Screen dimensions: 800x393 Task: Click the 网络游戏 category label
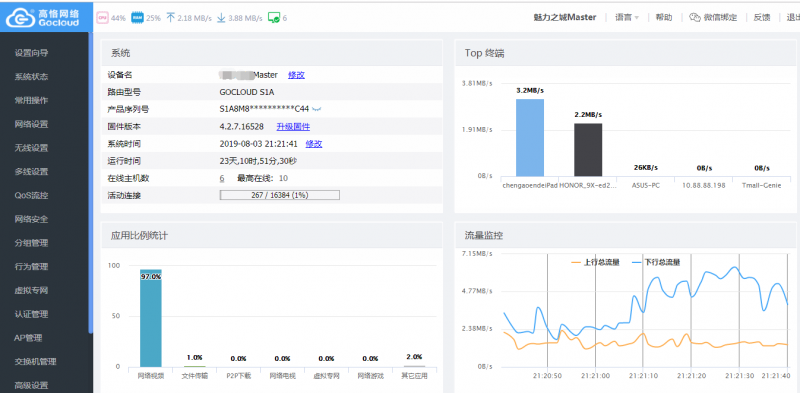(370, 376)
